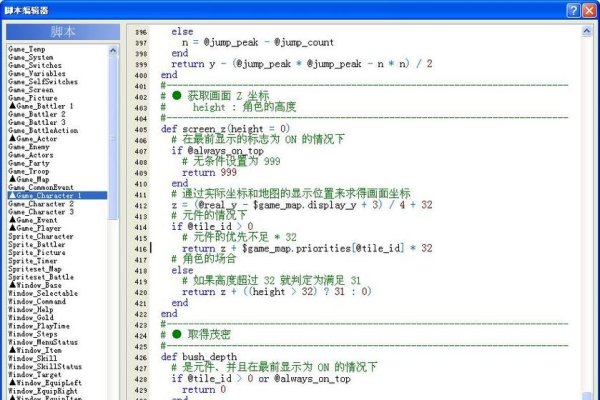Select Window_Help script
Screen dimensions: 600x400
31,309
